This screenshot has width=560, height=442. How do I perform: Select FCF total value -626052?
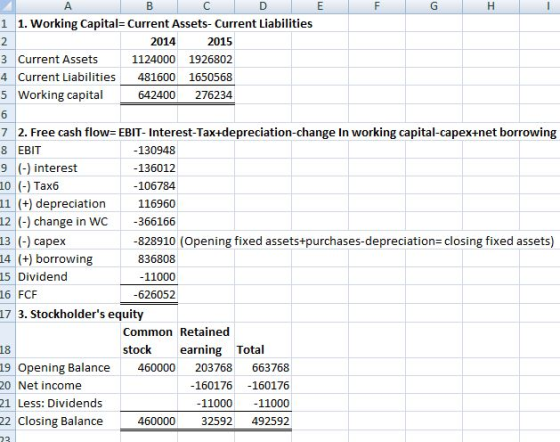[x=149, y=295]
